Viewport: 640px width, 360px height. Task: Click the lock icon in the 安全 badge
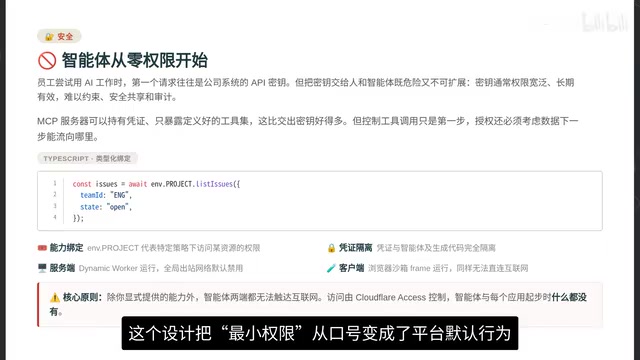pos(49,37)
